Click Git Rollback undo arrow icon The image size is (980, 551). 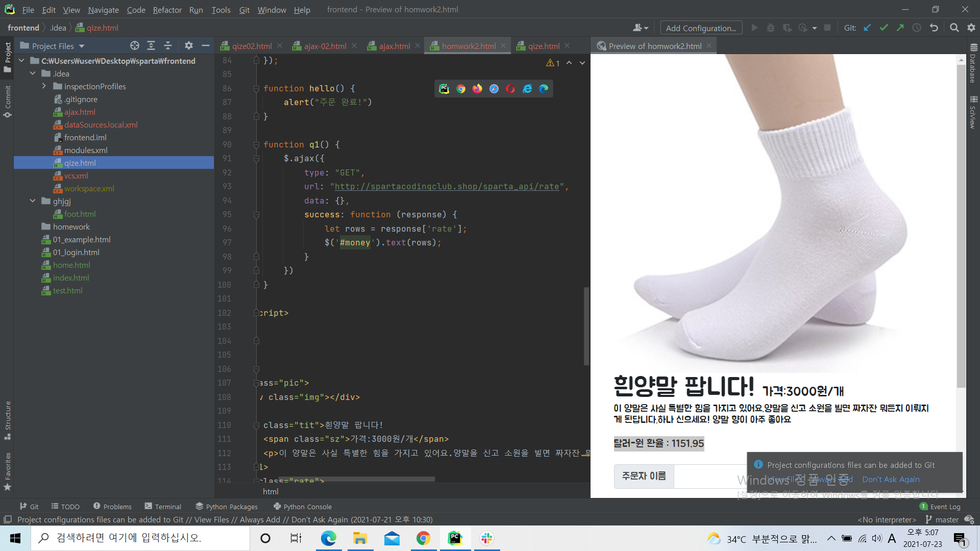pos(934,28)
